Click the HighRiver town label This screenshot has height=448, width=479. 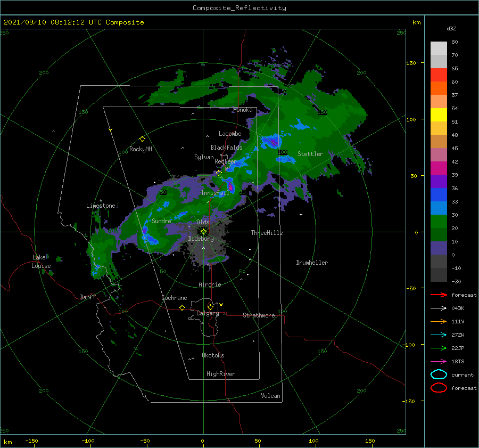(x=221, y=374)
